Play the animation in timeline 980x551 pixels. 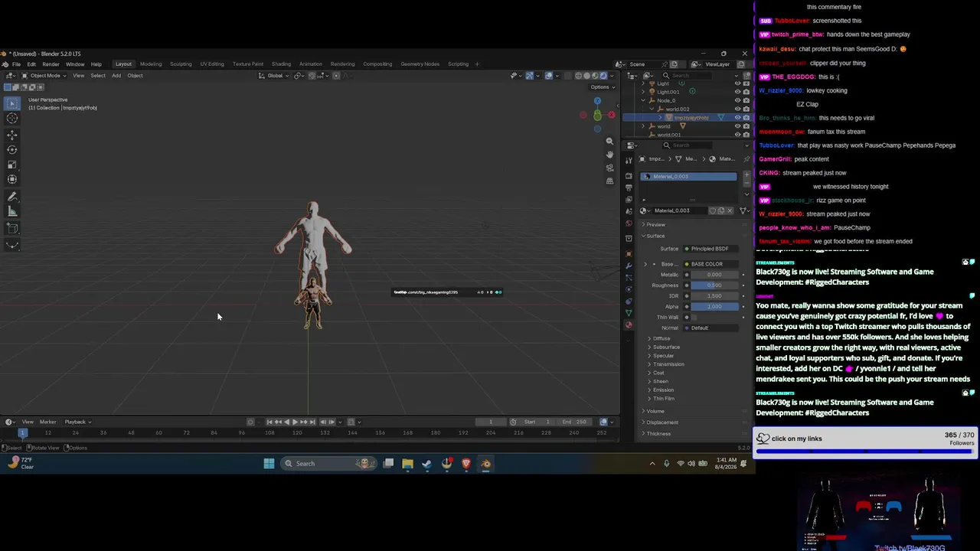[x=295, y=422]
